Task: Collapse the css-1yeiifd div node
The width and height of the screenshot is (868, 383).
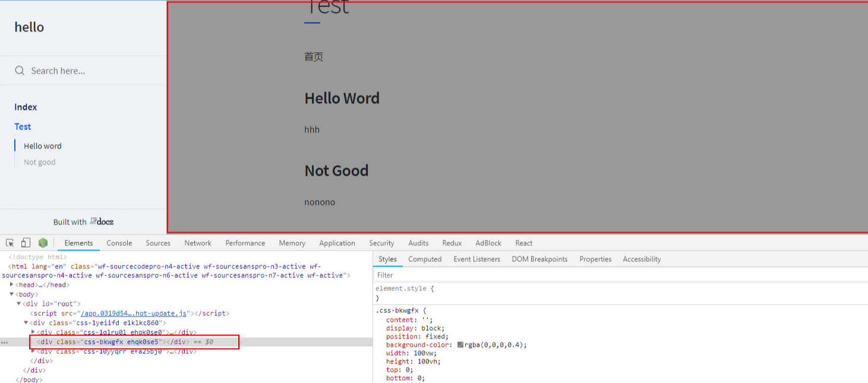Action: (x=26, y=323)
